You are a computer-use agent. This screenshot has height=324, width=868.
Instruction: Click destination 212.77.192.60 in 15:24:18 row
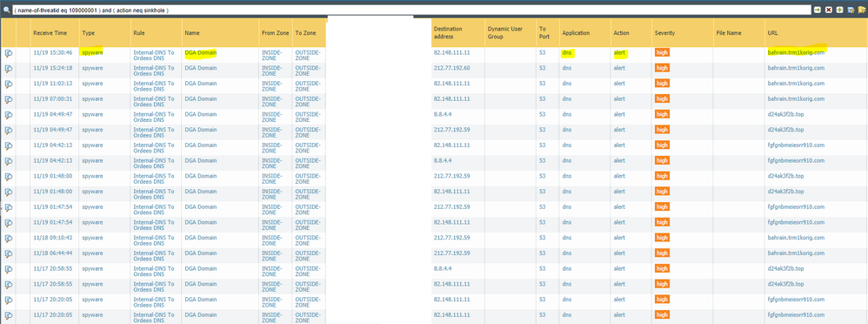pos(451,68)
